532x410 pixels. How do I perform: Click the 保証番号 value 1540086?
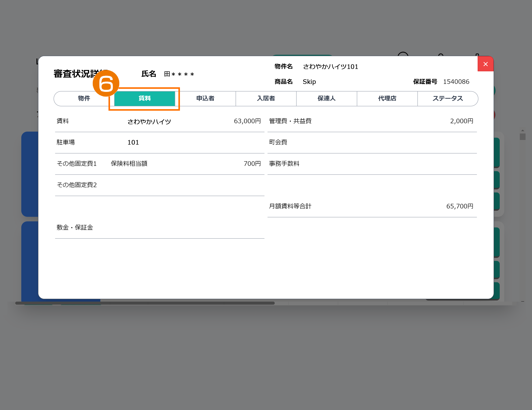(x=456, y=82)
